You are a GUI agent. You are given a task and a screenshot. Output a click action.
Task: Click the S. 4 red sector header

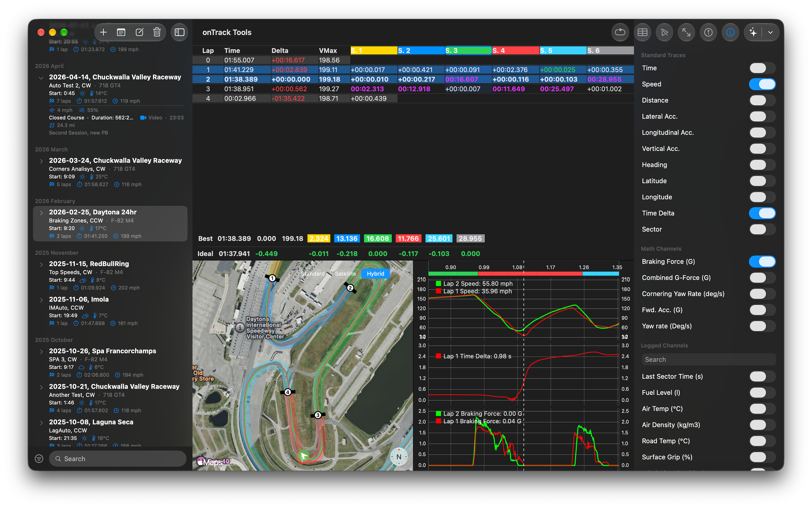[x=516, y=51]
